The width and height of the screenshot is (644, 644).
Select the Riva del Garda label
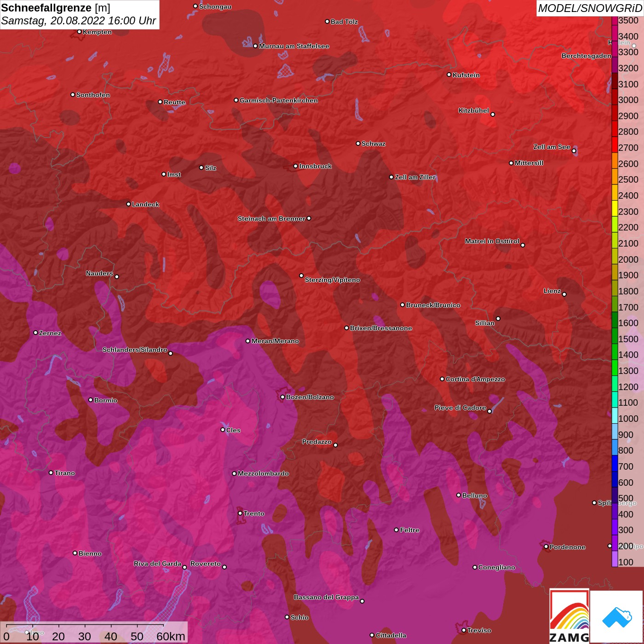[x=157, y=563]
